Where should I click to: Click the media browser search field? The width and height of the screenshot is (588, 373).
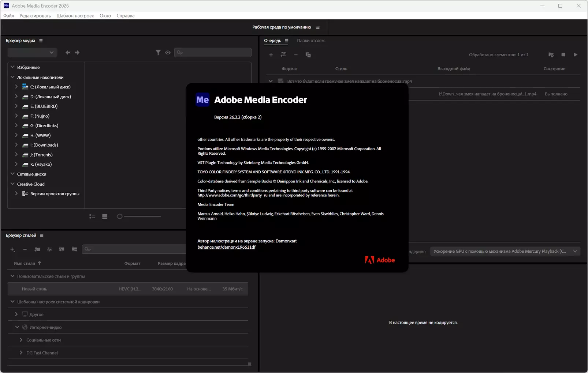pyautogui.click(x=213, y=53)
